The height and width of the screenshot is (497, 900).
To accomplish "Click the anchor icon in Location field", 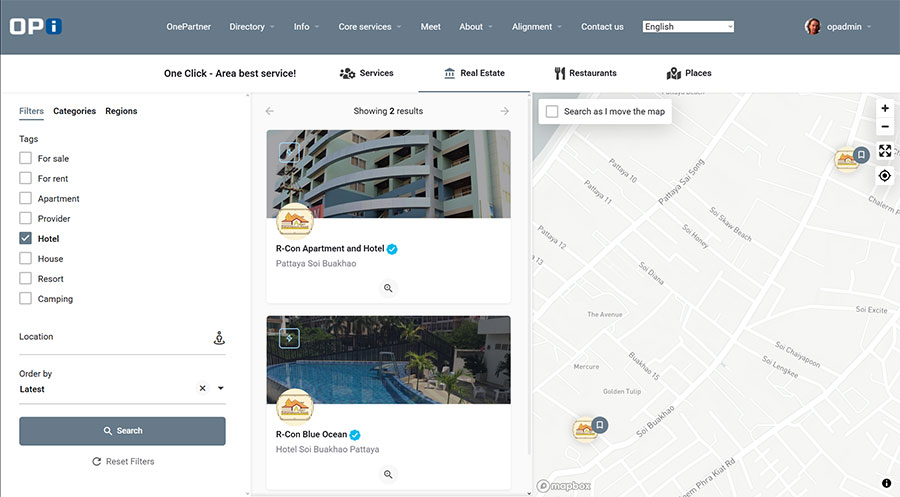I will coord(219,338).
